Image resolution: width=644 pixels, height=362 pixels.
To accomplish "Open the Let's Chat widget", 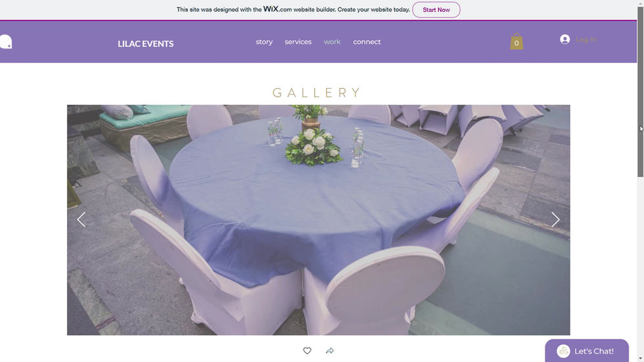I will pyautogui.click(x=587, y=351).
